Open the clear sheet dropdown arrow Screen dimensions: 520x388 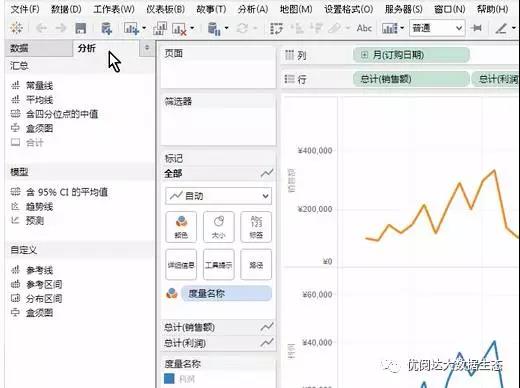192,28
